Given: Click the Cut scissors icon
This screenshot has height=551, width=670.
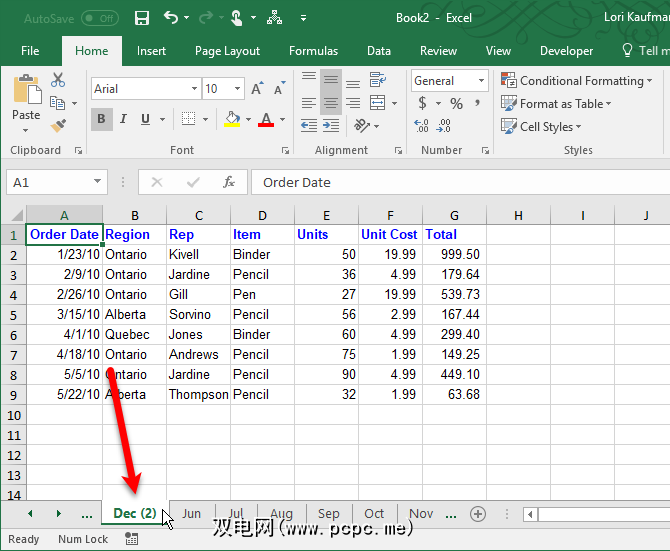Looking at the screenshot, I should (x=58, y=81).
